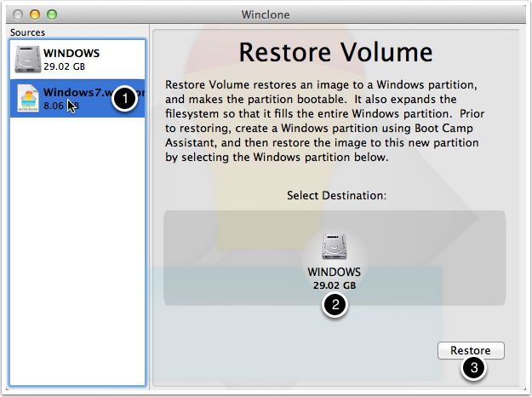Image resolution: width=532 pixels, height=397 pixels.
Task: Click the WINDOWS label under Select Destination
Action: click(335, 272)
